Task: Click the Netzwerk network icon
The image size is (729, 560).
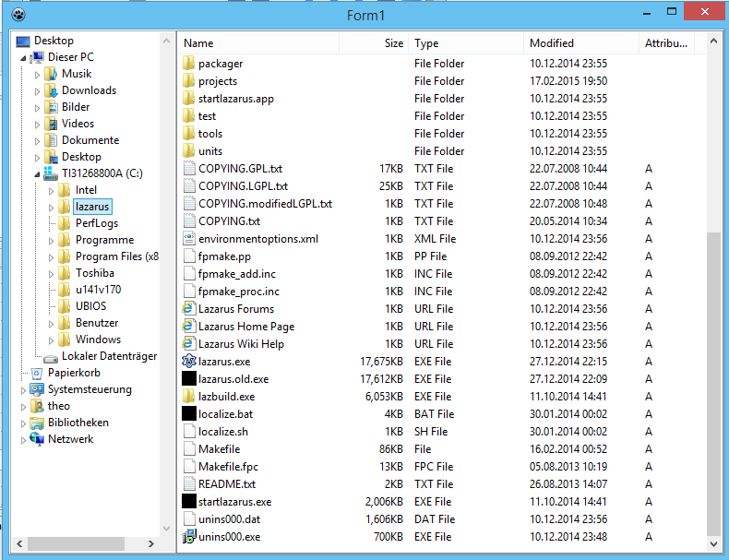Action: pos(37,439)
